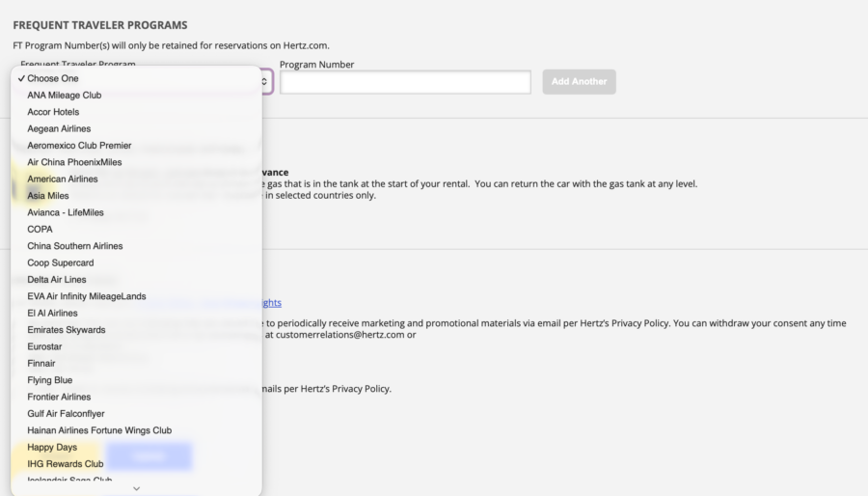
Task: Choose Hainan Airlines Fortune Wings Club
Action: pos(136,430)
